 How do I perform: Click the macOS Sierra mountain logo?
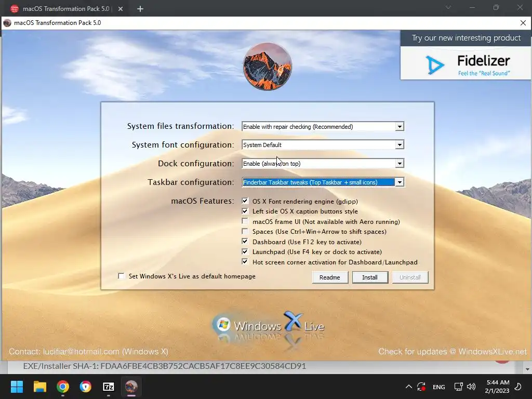point(268,66)
